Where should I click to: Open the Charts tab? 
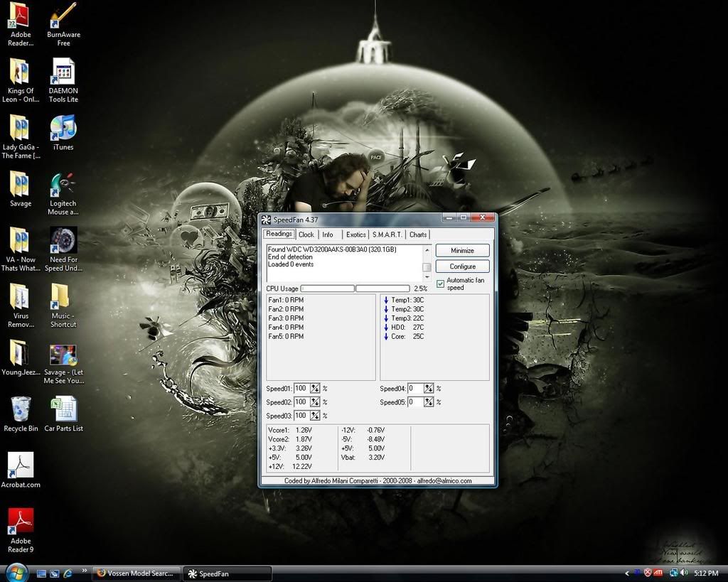tap(418, 235)
